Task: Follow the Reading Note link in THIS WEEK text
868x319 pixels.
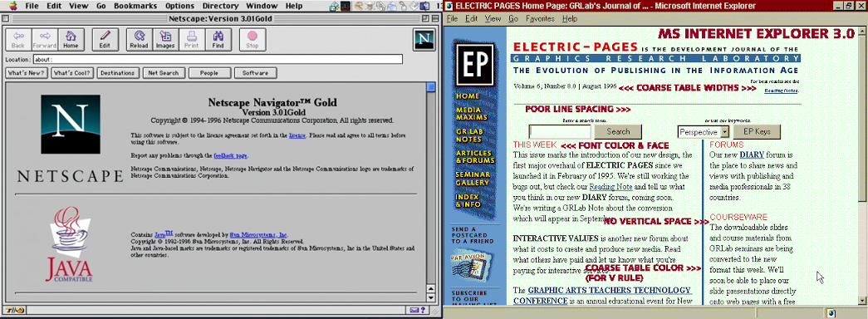Action: click(611, 187)
